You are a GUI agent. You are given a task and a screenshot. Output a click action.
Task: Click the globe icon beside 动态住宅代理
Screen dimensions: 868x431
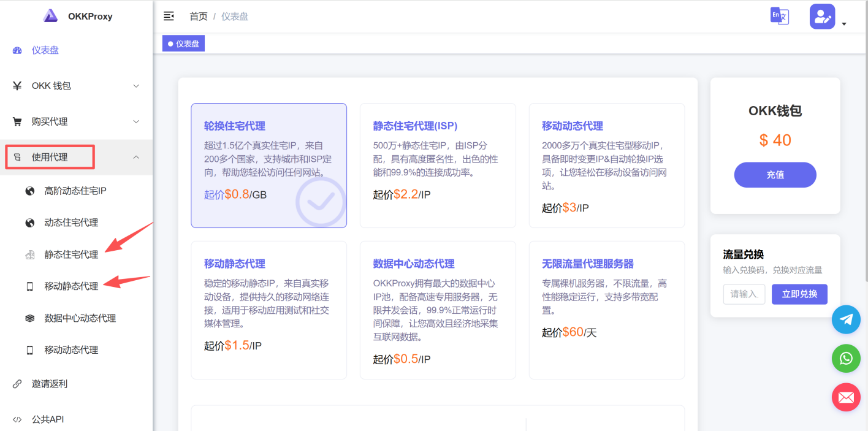tap(29, 223)
